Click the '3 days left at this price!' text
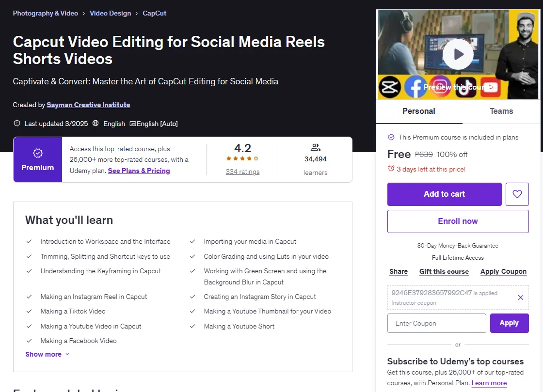The width and height of the screenshot is (543, 392). (431, 169)
